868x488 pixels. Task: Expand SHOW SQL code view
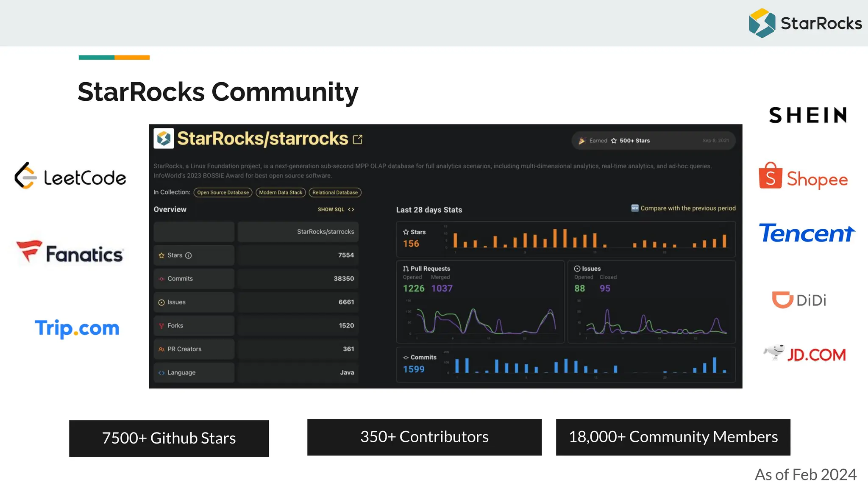tap(336, 209)
